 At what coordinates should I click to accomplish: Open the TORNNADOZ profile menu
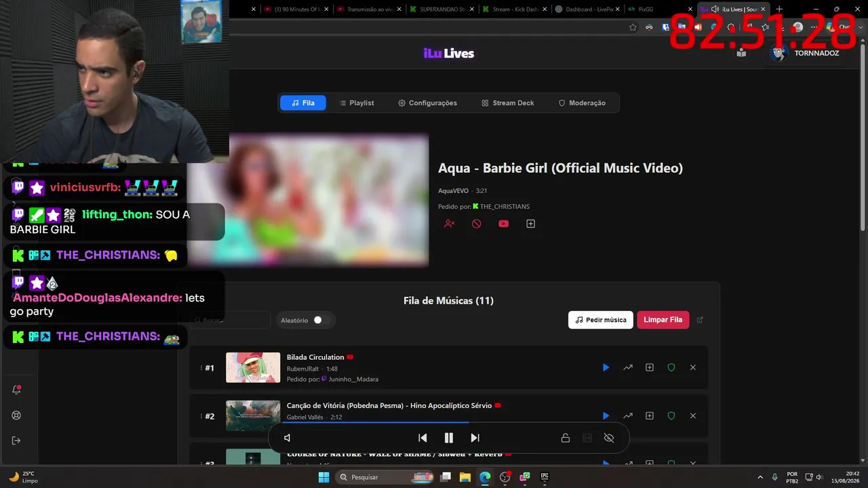pos(804,53)
